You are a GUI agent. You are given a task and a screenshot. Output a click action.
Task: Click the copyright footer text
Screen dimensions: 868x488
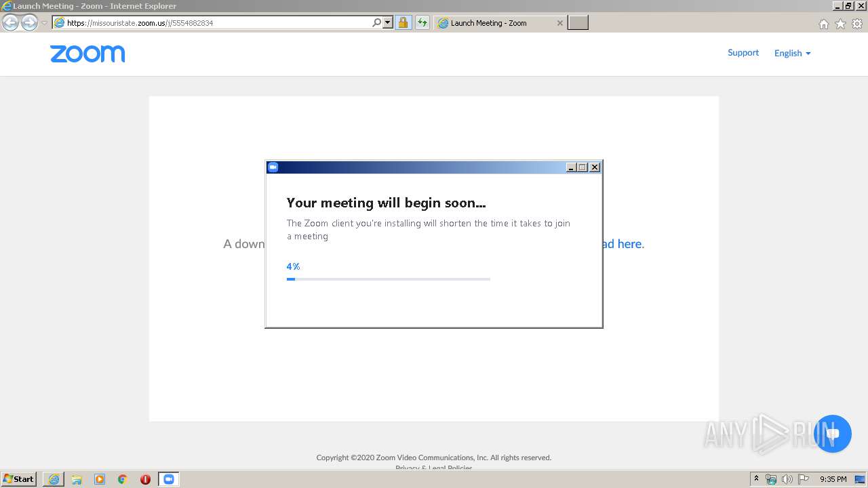tap(434, 457)
